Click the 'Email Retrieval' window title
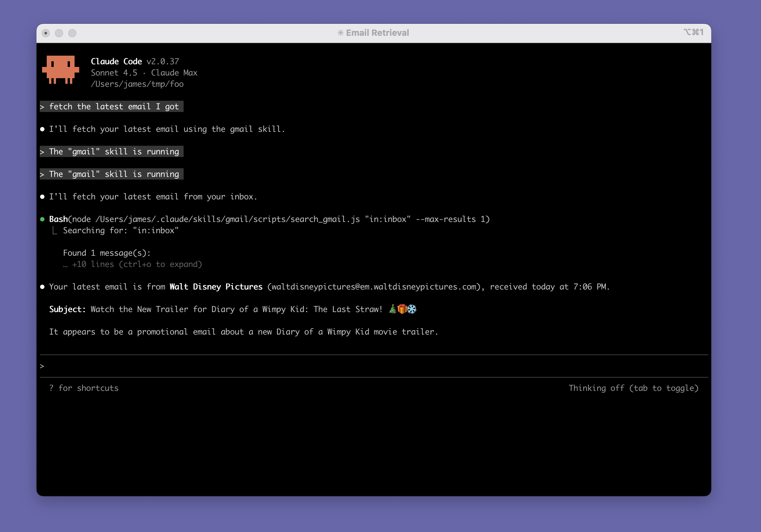The height and width of the screenshot is (532, 761). (377, 33)
